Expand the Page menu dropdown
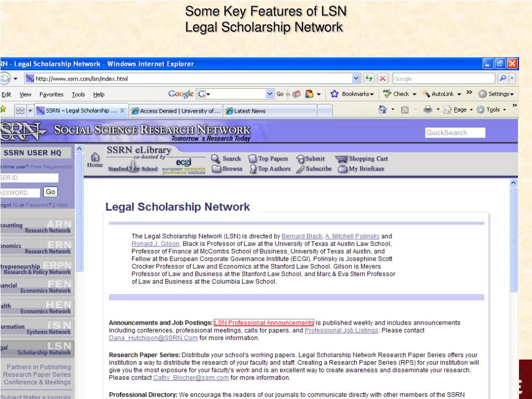The height and width of the screenshot is (399, 532). coord(471,110)
